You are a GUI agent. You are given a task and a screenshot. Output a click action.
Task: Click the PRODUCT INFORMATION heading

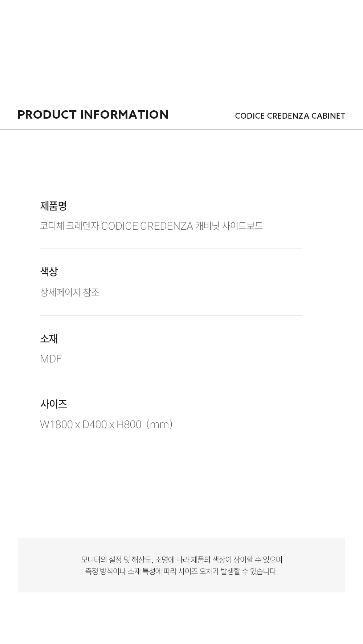[x=93, y=115]
